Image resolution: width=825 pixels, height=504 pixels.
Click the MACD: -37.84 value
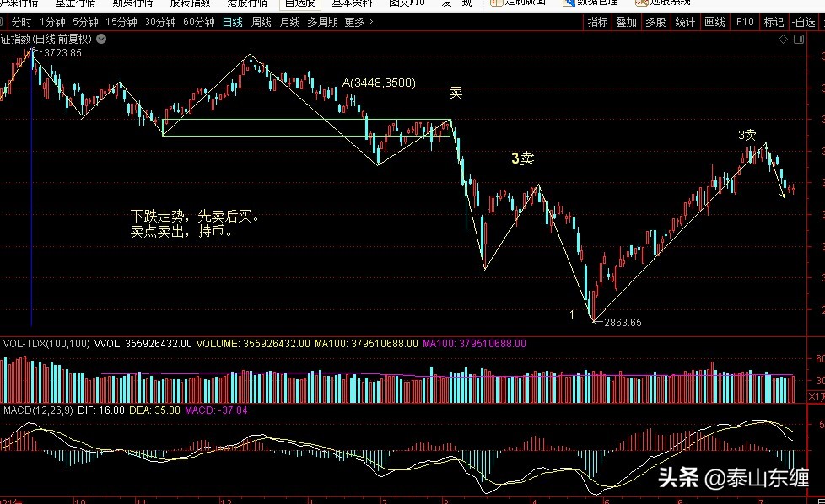(x=216, y=410)
